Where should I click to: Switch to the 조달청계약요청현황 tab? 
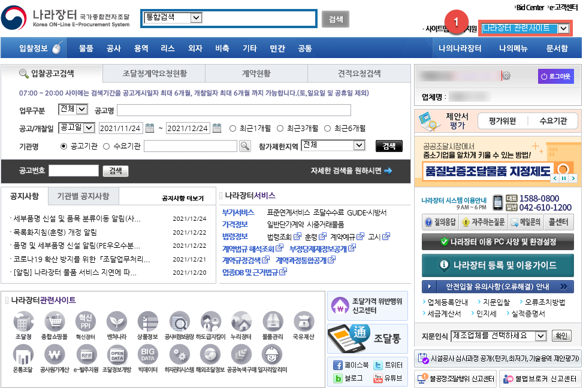point(155,74)
